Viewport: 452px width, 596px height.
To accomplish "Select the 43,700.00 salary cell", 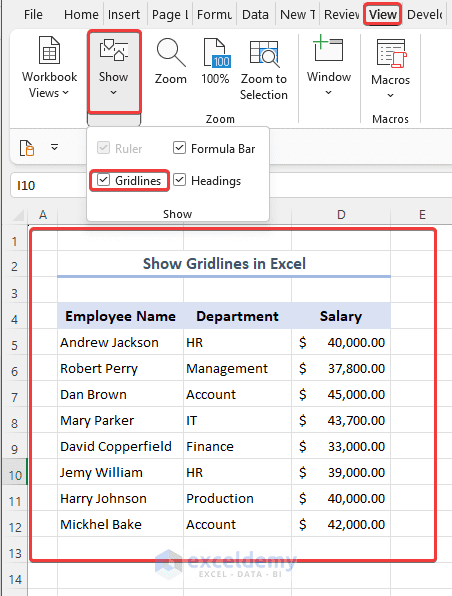I will (x=341, y=420).
